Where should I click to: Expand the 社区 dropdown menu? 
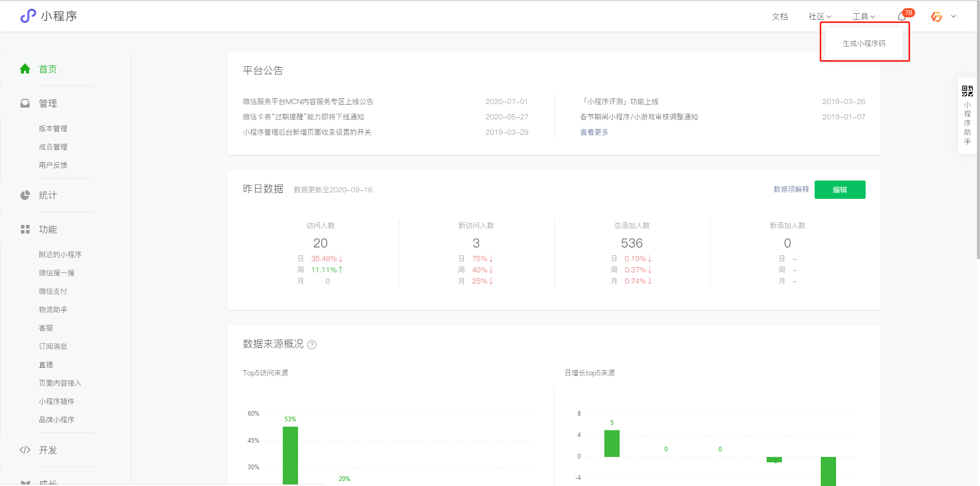tap(820, 17)
